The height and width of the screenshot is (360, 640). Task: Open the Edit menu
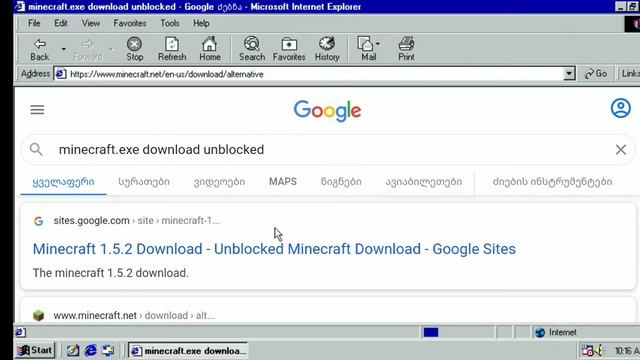point(61,23)
